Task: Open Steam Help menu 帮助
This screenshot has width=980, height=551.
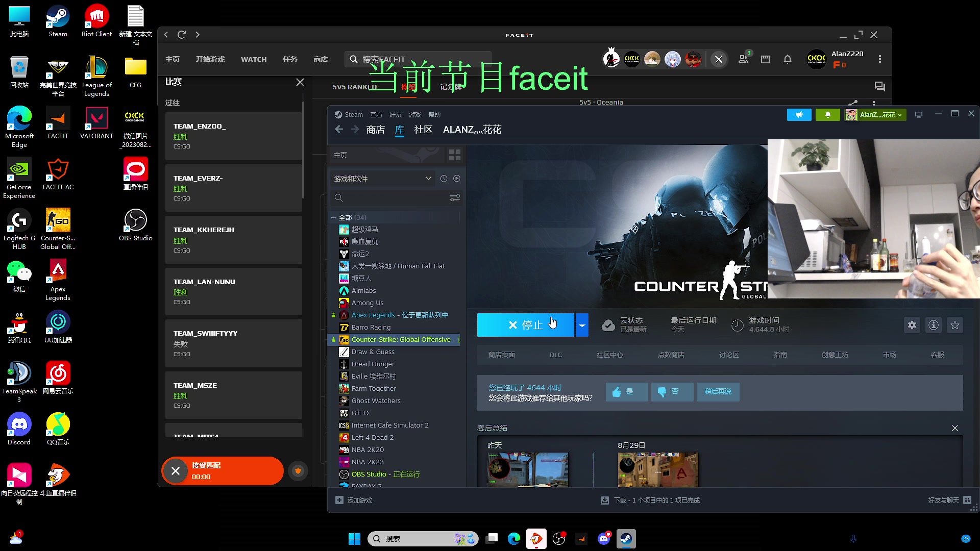Action: tap(434, 115)
